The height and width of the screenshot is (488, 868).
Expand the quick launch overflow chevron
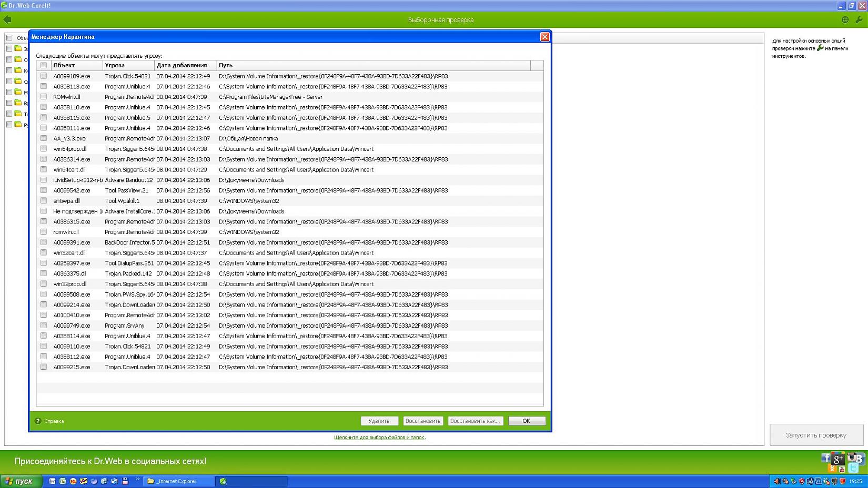click(137, 479)
